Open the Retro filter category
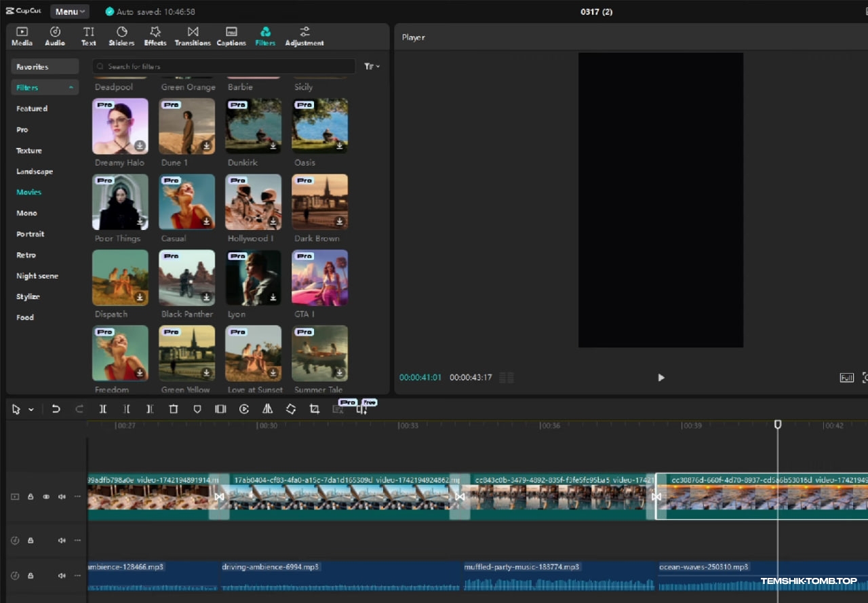 [26, 255]
